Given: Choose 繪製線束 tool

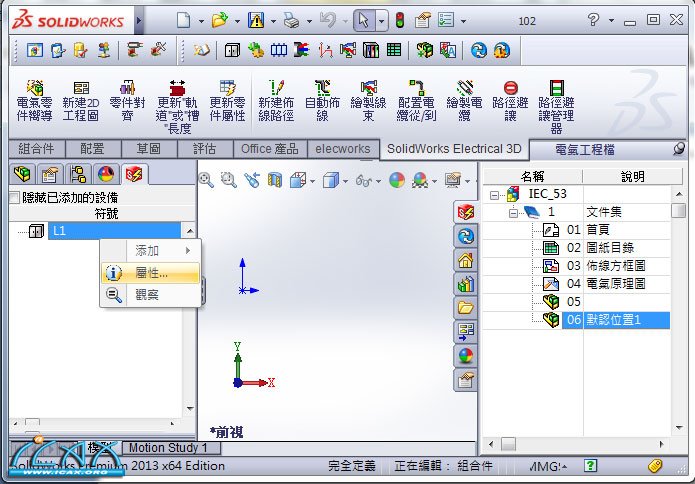Looking at the screenshot, I should (x=368, y=101).
